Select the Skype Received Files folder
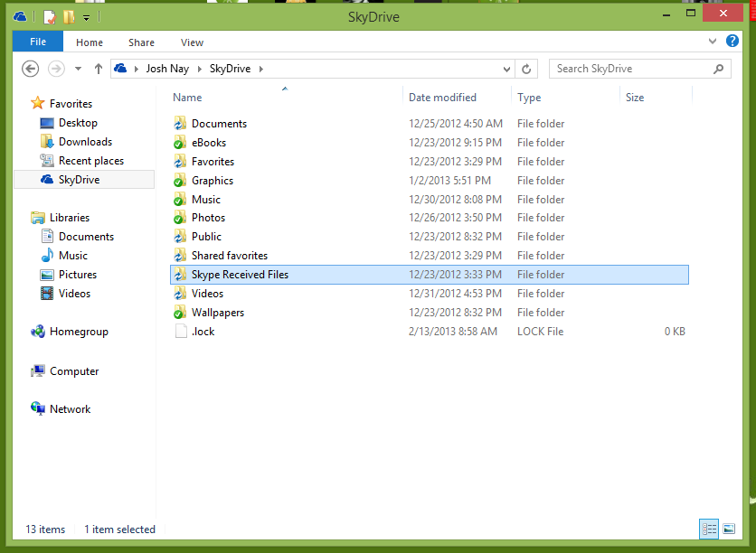The height and width of the screenshot is (553, 756). (430, 275)
